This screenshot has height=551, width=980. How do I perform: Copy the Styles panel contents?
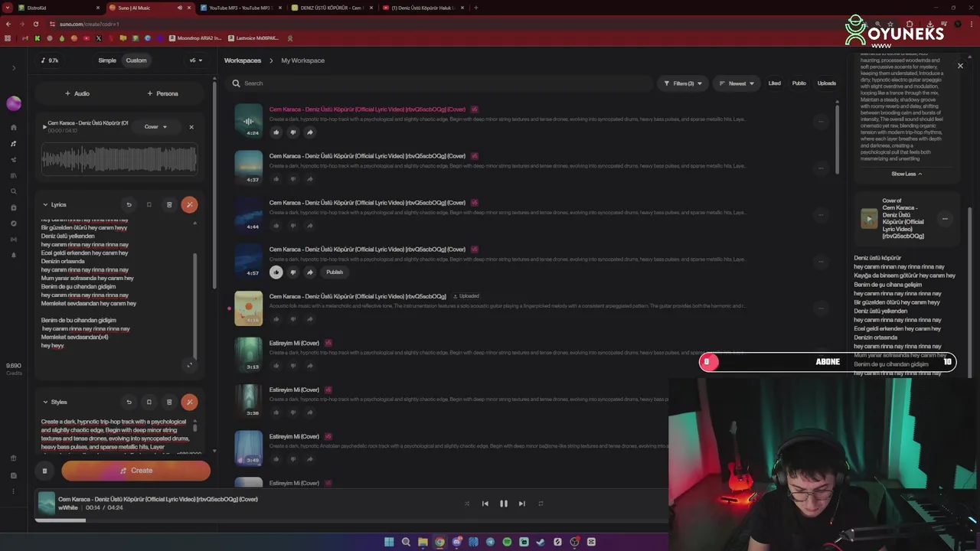pos(149,402)
